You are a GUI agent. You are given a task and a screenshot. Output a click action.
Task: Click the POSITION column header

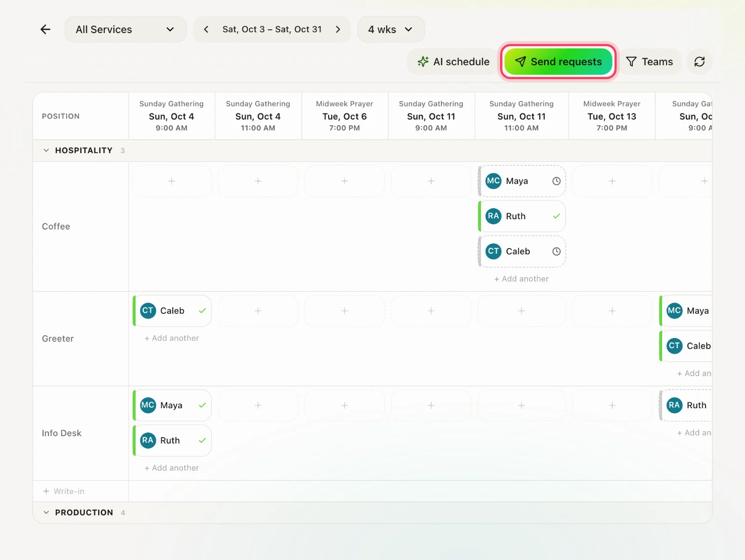[61, 116]
